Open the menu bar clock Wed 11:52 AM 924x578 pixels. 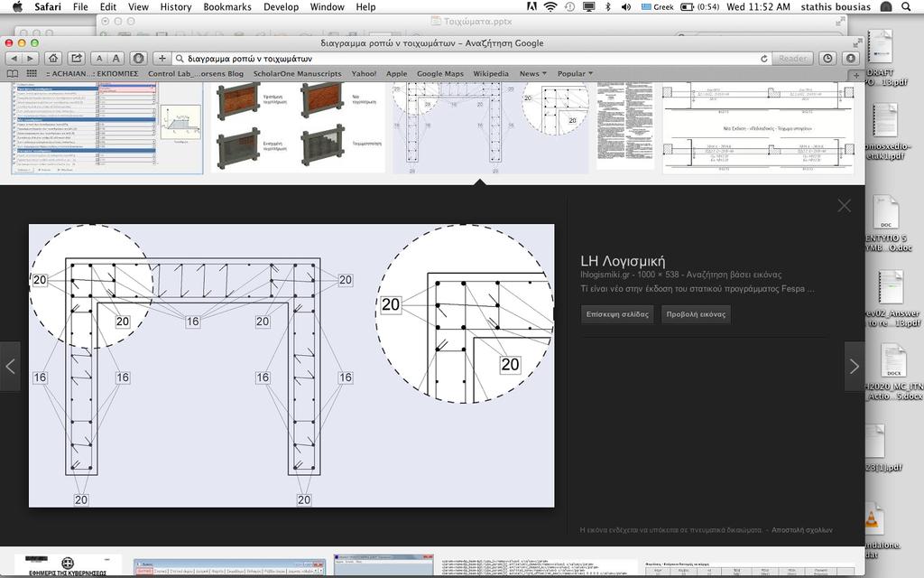(758, 7)
